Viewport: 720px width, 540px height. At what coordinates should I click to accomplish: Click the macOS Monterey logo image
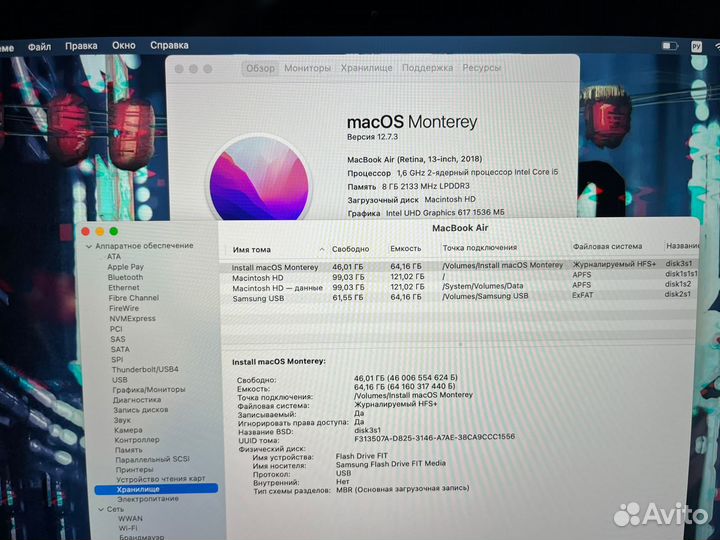[x=259, y=177]
